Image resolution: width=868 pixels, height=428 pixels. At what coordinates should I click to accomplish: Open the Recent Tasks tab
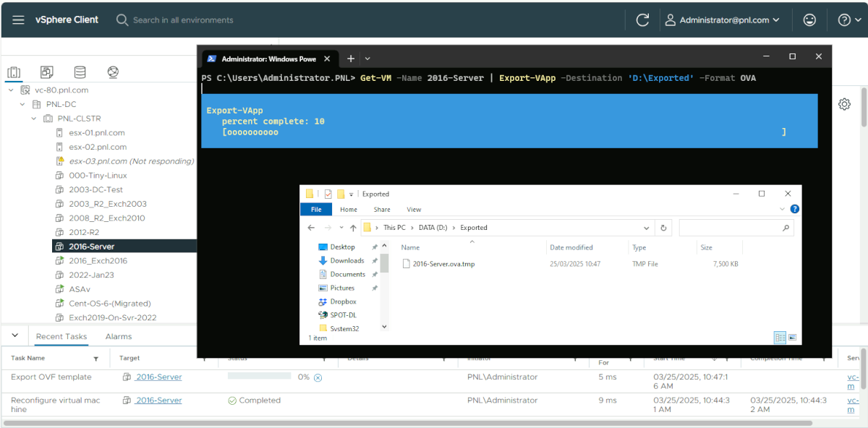pos(61,336)
